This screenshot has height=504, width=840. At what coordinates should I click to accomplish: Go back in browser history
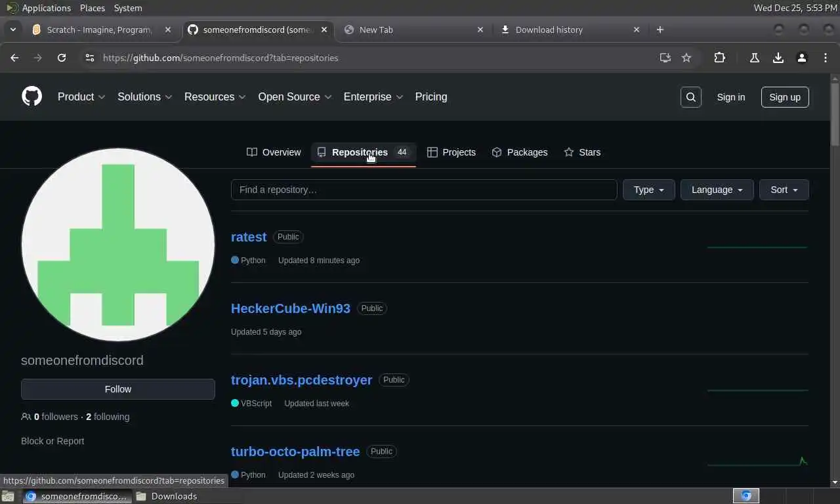[x=14, y=58]
